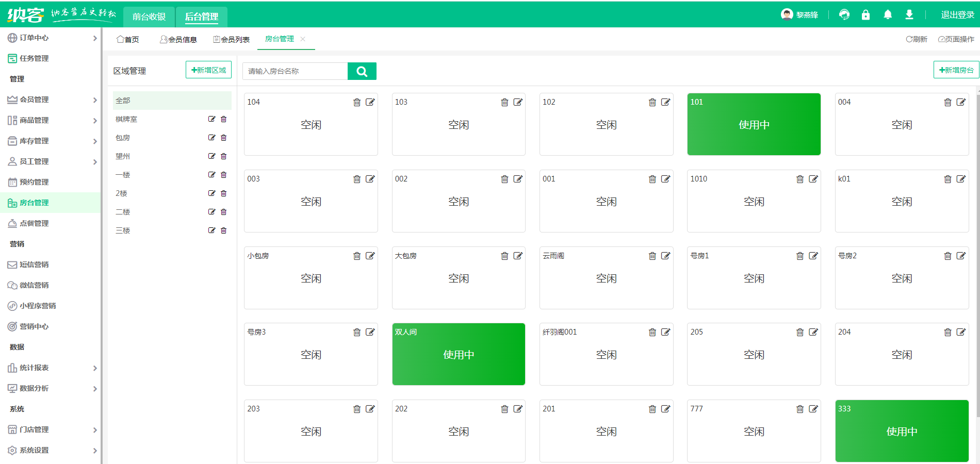980x464 pixels.
Task: Delete room 小包房 with trash icon
Action: click(357, 256)
